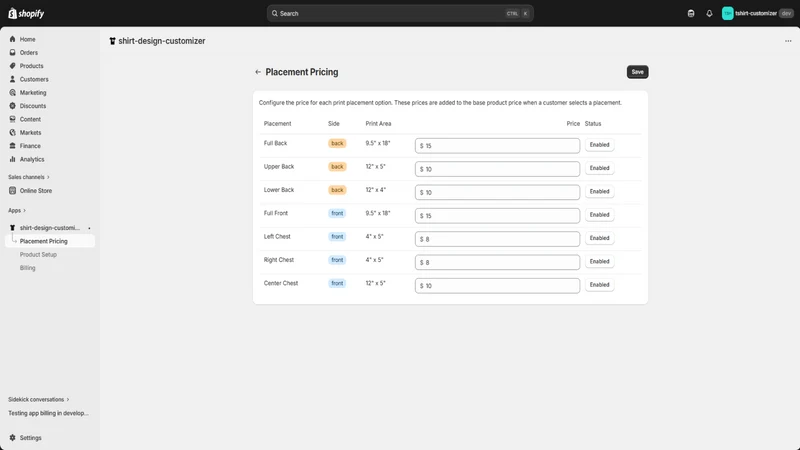The image size is (800, 450).
Task: Open Orders from the sidebar
Action: [29, 53]
